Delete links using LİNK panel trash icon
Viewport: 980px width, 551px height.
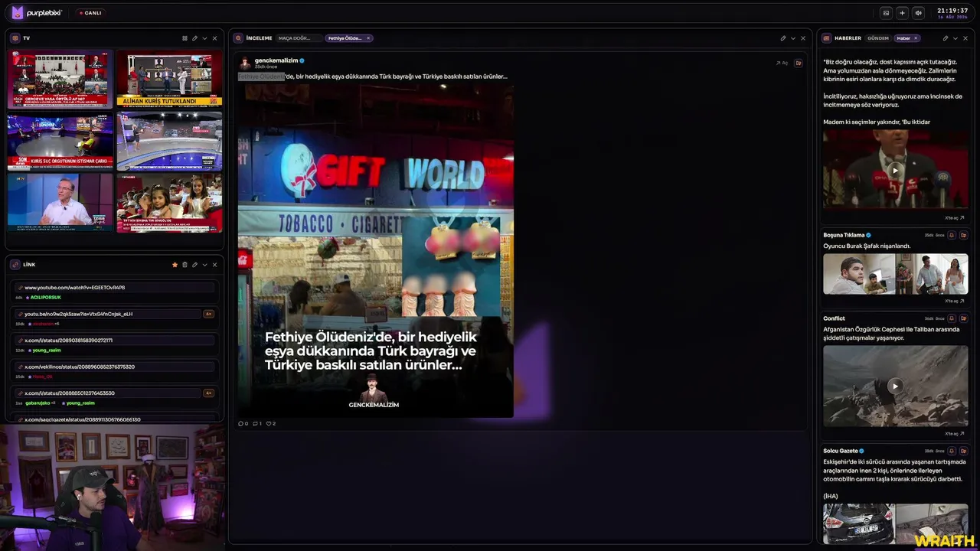coord(185,265)
